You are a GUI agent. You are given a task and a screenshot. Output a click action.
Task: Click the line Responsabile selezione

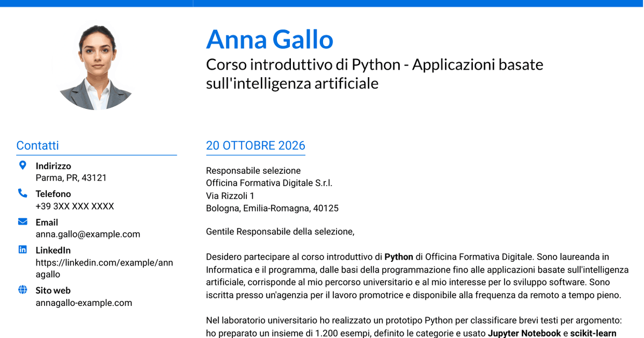click(x=253, y=171)
